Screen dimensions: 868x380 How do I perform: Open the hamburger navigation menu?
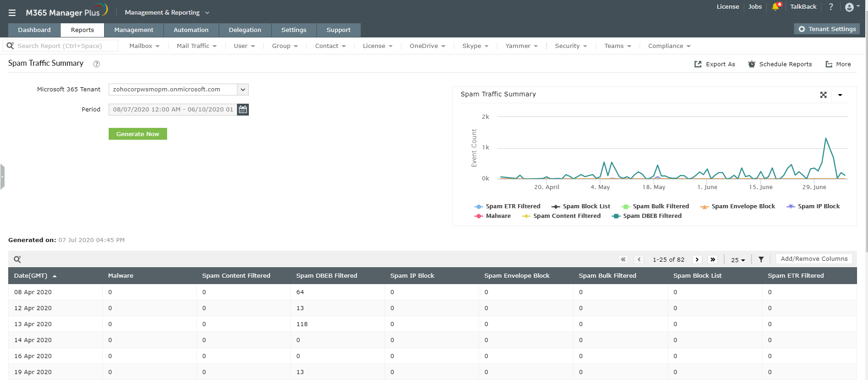click(12, 13)
